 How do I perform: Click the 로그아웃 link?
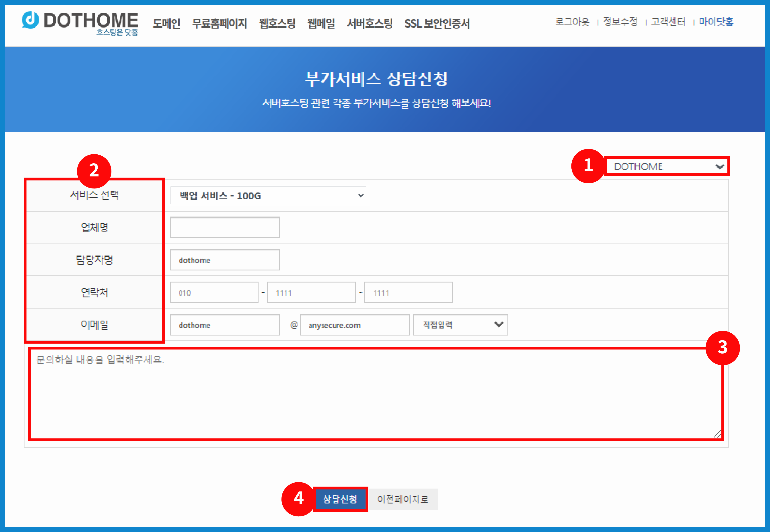(572, 22)
